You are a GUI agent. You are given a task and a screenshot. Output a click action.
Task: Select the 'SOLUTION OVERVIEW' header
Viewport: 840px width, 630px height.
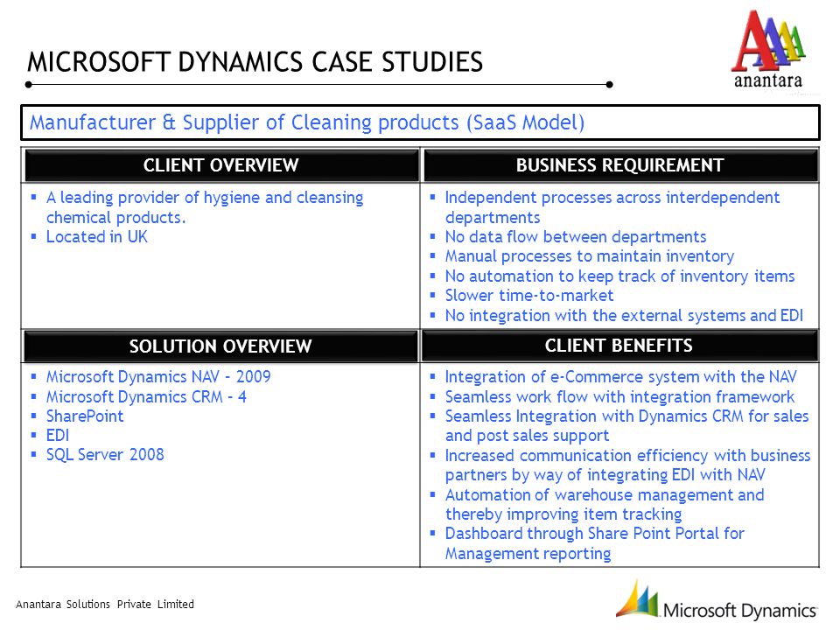(x=220, y=346)
